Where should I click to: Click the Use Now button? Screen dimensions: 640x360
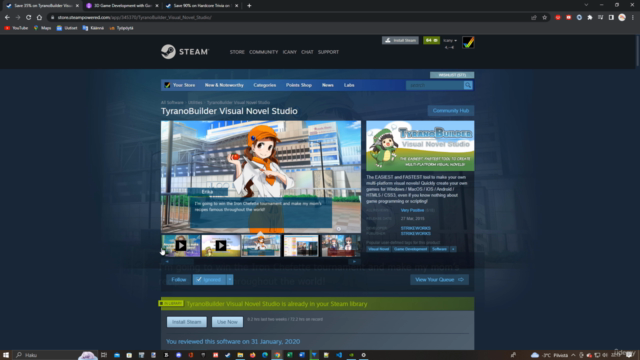tap(227, 322)
